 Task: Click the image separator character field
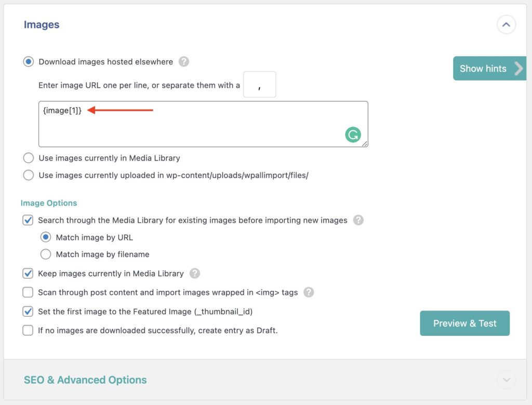[x=259, y=84]
